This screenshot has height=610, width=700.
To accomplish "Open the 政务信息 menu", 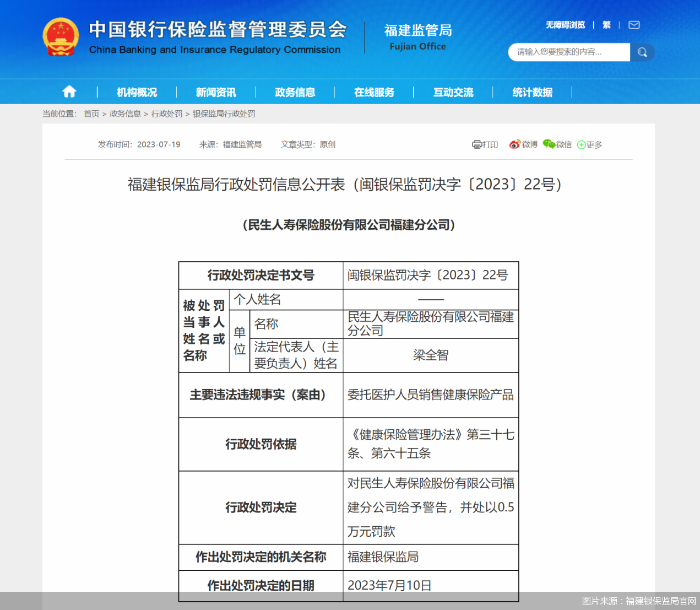I will 295,92.
